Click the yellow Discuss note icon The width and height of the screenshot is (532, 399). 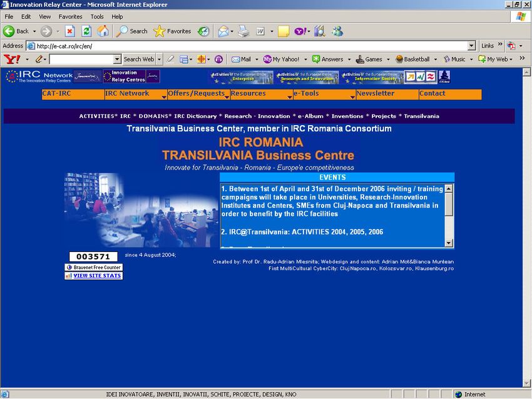[x=284, y=31]
